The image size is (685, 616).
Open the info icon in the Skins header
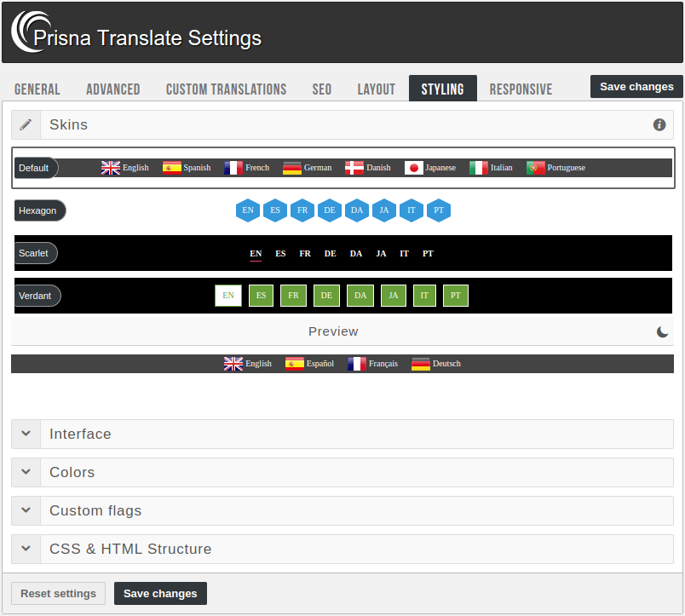pos(659,124)
